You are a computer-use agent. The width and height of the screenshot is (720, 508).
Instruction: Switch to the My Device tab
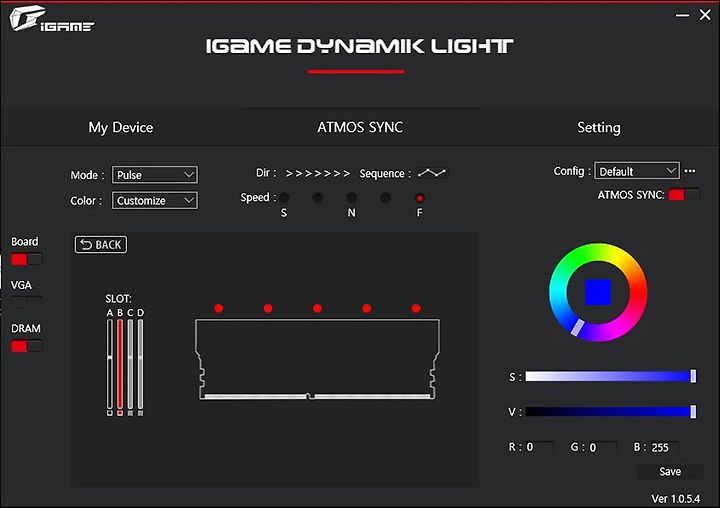[x=121, y=127]
